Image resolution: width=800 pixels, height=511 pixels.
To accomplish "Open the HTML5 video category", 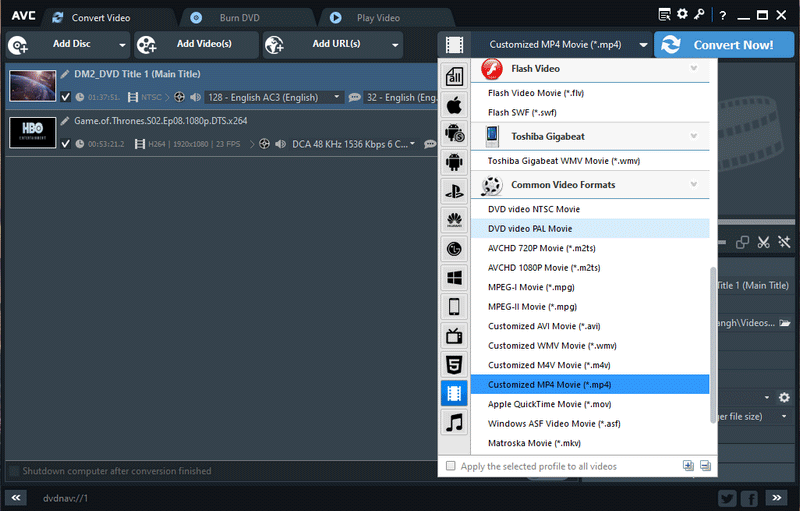I will 454,365.
